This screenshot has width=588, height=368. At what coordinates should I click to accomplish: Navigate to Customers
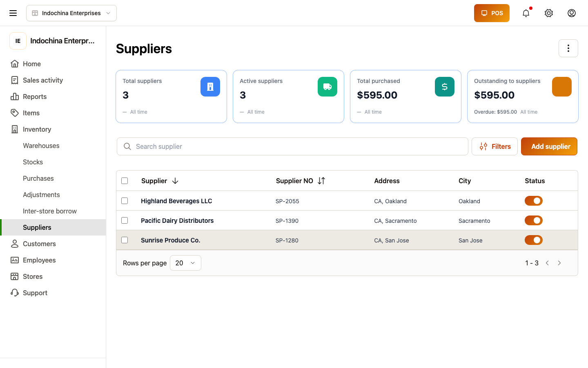(x=53, y=244)
